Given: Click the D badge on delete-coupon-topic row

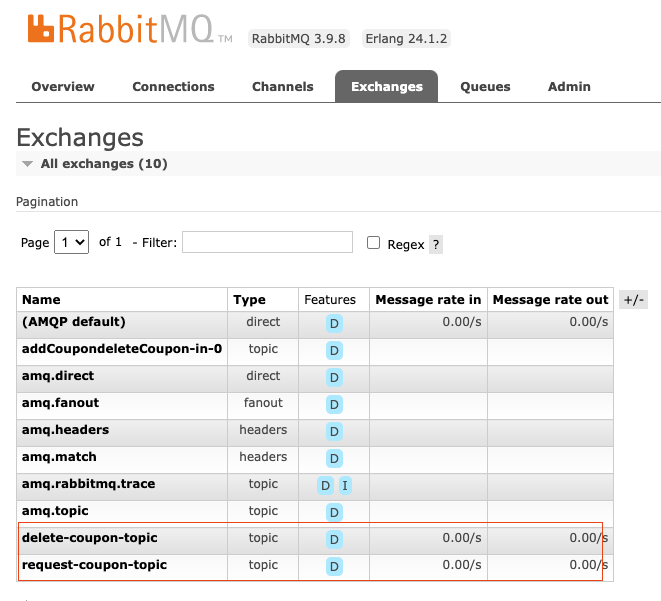Looking at the screenshot, I should tap(334, 539).
